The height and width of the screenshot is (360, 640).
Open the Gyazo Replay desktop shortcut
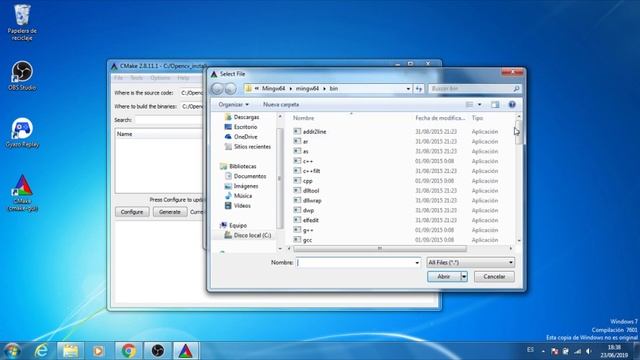click(x=22, y=133)
